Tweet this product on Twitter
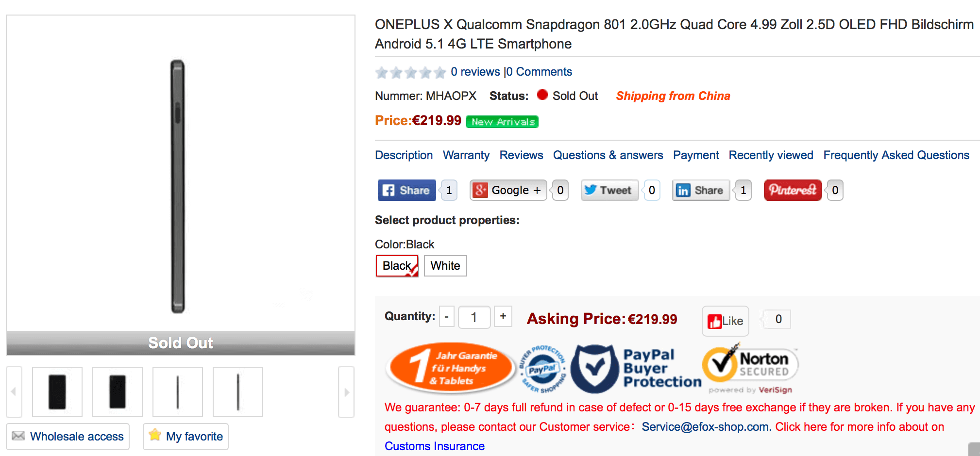The image size is (980, 456). click(610, 190)
